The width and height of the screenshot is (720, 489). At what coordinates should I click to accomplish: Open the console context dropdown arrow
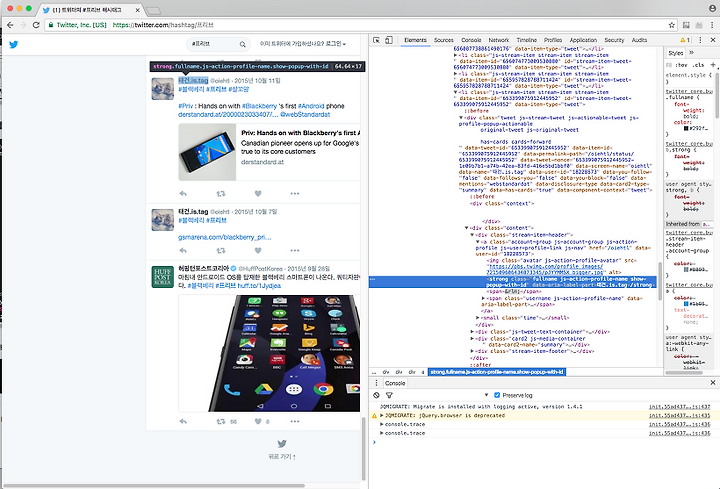pos(486,395)
